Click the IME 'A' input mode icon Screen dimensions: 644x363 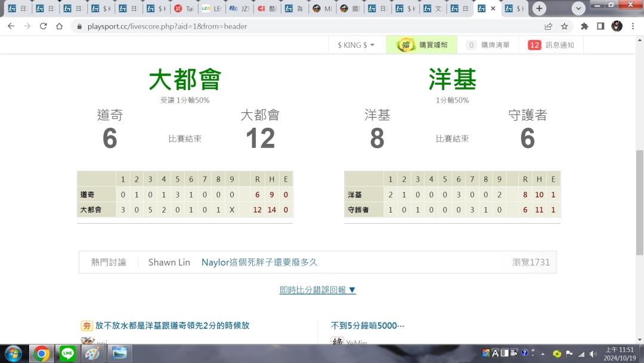click(496, 353)
